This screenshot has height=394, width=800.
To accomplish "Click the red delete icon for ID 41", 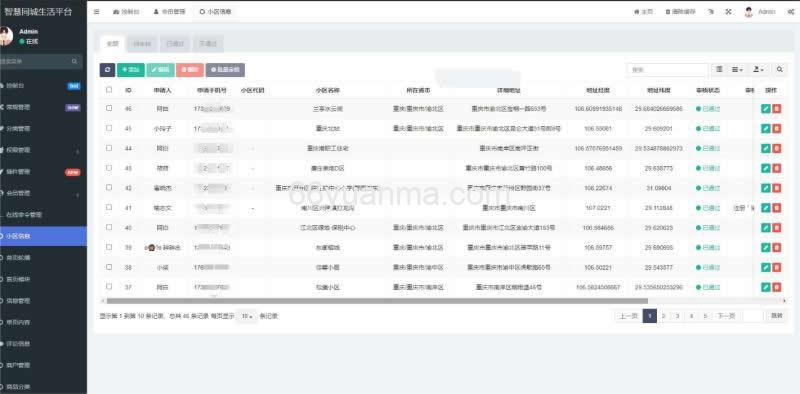I will pos(777,208).
